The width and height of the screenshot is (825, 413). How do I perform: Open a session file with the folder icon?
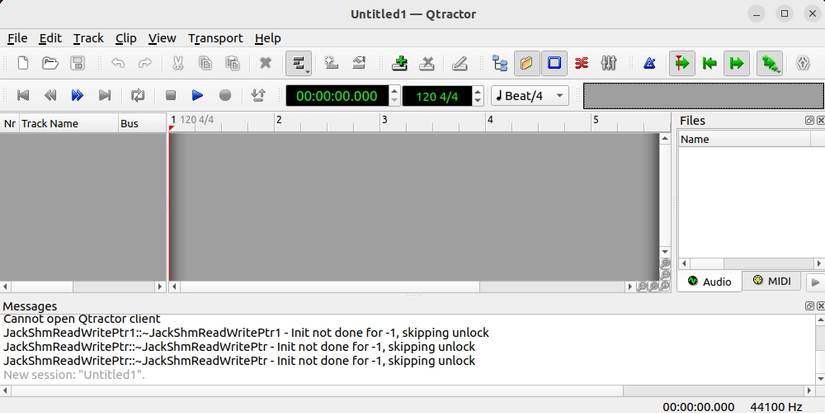click(50, 64)
